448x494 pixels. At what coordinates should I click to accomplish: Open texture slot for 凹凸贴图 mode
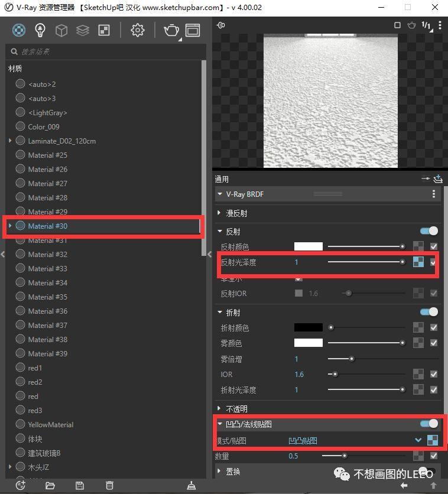[433, 440]
